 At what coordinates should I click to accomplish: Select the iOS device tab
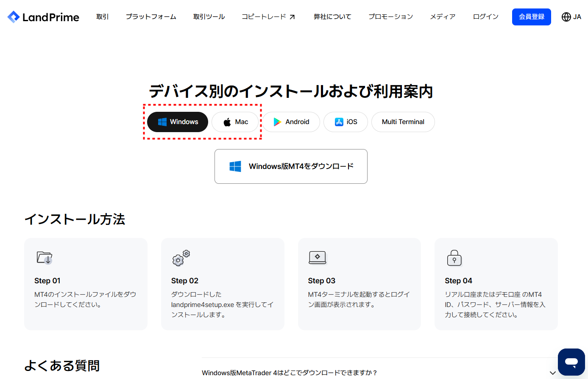pos(346,122)
